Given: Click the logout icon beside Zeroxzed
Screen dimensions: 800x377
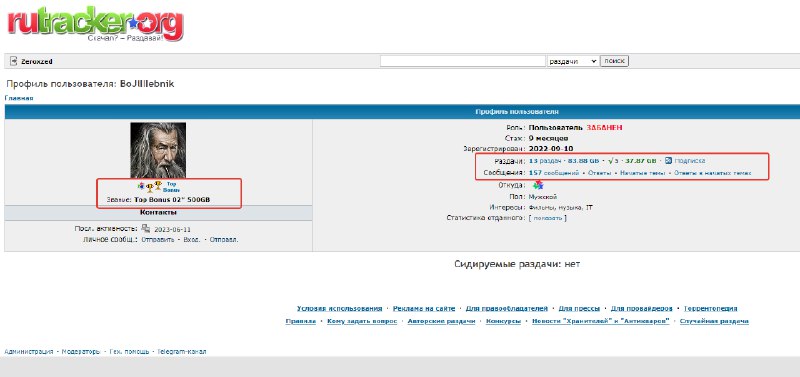Looking at the screenshot, I should [14, 61].
